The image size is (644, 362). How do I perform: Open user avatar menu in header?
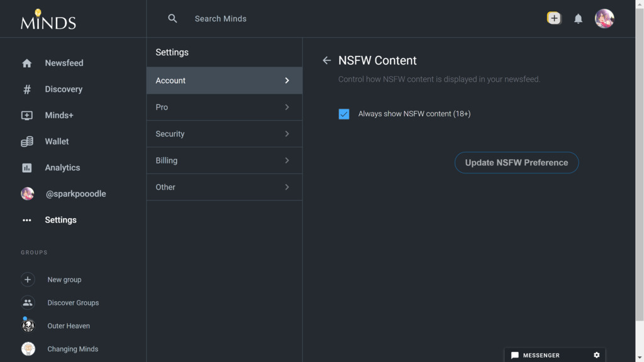pyautogui.click(x=604, y=18)
